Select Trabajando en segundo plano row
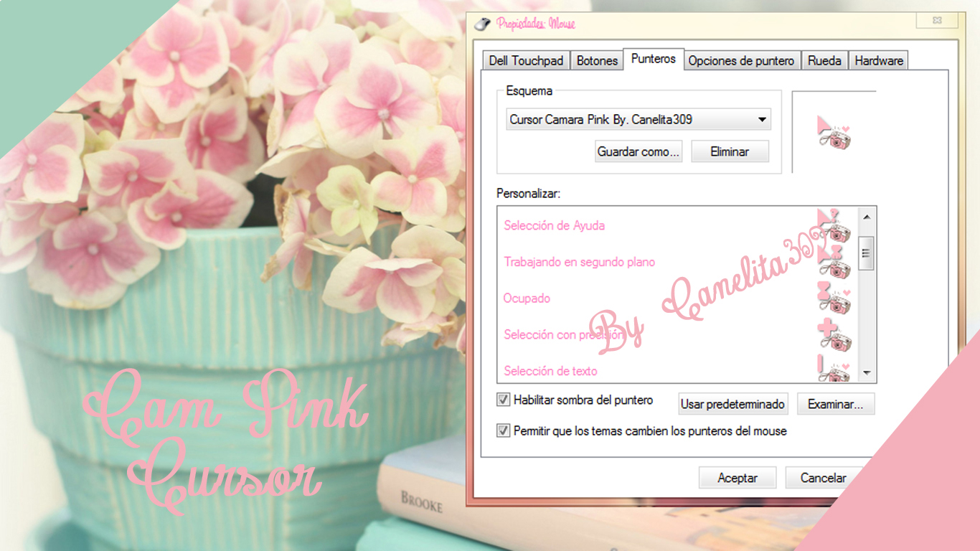Screen dimensions: 980x551 click(677, 262)
